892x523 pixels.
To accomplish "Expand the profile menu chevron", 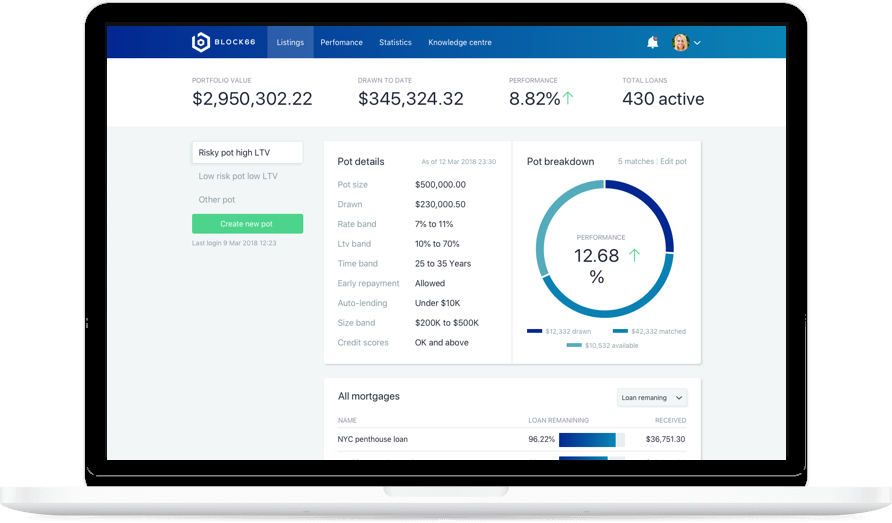I will [x=697, y=43].
